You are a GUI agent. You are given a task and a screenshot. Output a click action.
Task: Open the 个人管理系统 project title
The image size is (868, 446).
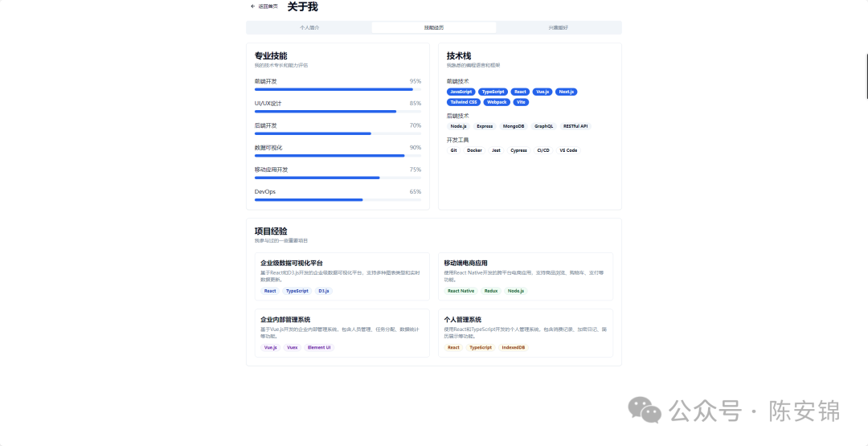point(463,320)
